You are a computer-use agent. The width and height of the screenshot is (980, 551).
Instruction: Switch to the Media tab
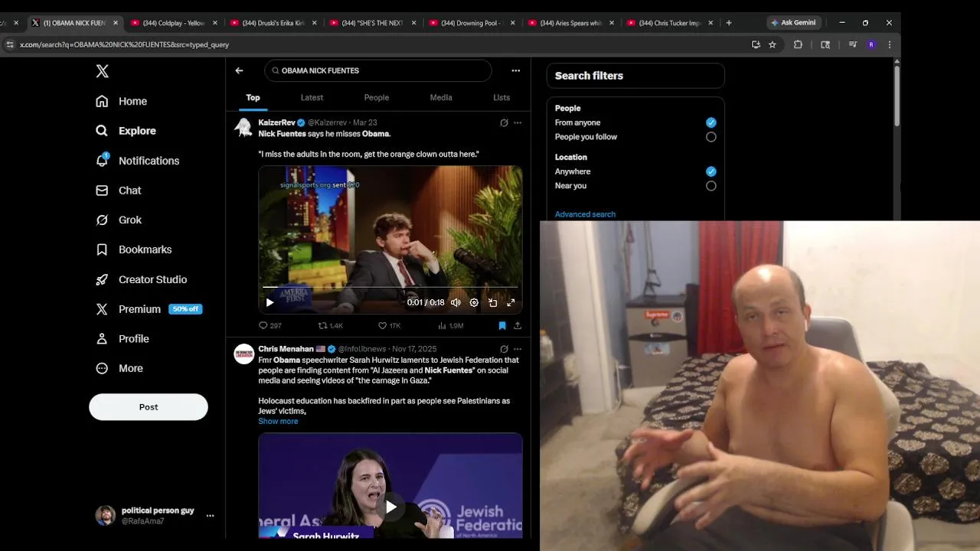[441, 98]
